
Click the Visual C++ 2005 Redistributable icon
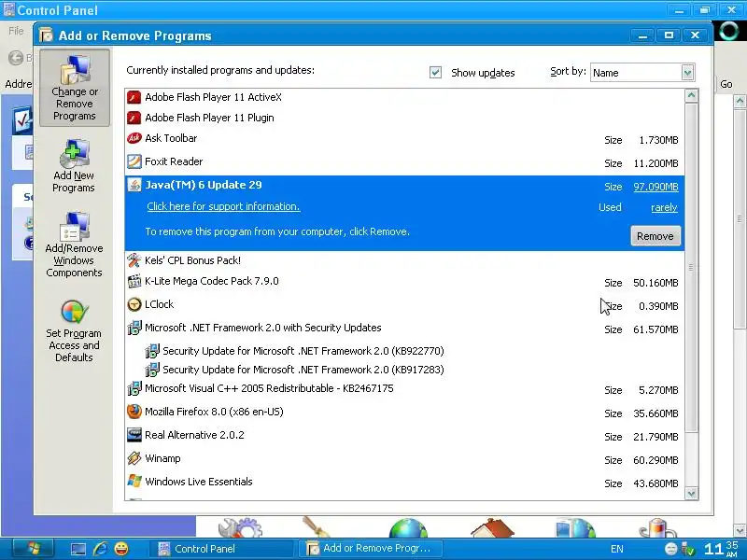(x=134, y=388)
